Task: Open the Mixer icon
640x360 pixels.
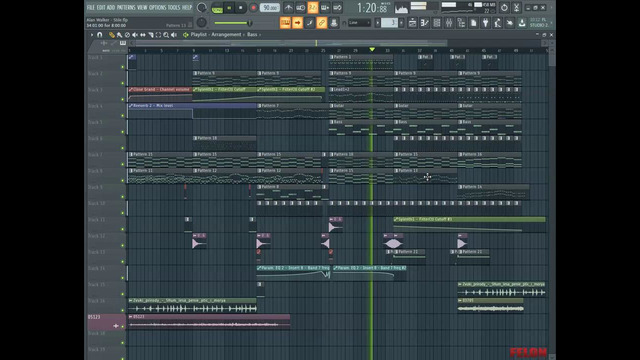Action: pyautogui.click(x=449, y=23)
